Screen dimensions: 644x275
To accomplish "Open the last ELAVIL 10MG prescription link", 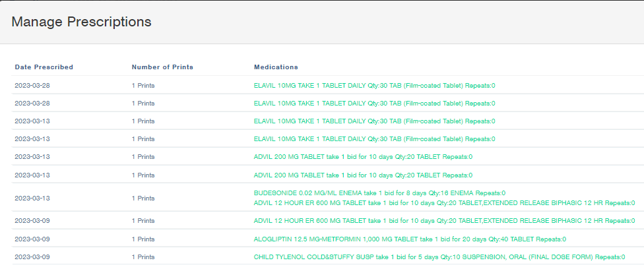I will (x=374, y=138).
